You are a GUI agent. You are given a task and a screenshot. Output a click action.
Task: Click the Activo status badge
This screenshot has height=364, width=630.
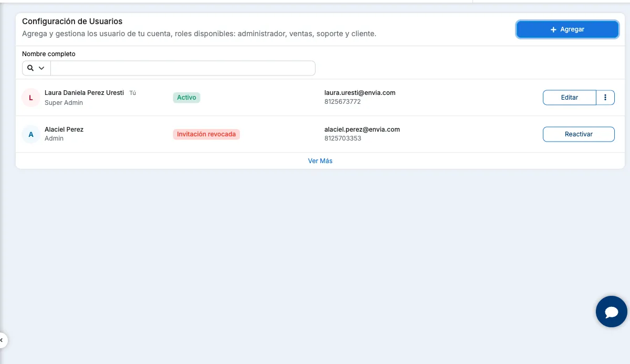pyautogui.click(x=186, y=98)
